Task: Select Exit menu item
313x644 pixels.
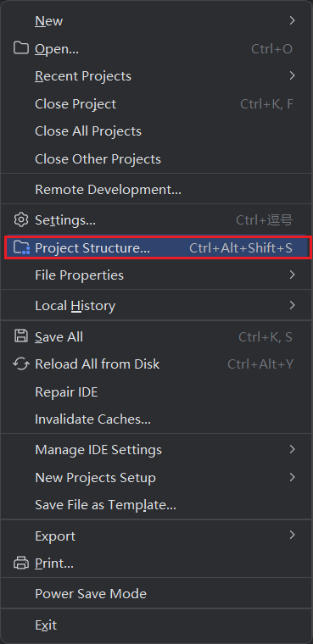Action: coord(156,625)
